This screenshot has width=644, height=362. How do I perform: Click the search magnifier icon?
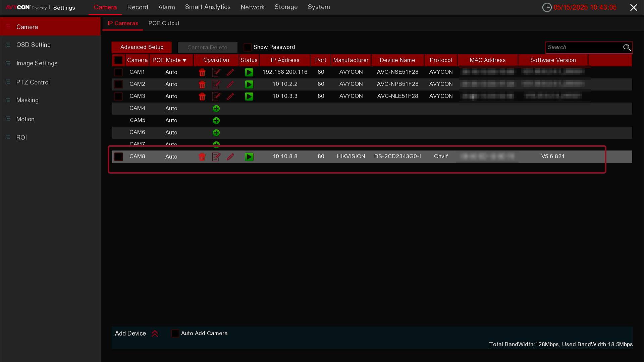click(627, 47)
